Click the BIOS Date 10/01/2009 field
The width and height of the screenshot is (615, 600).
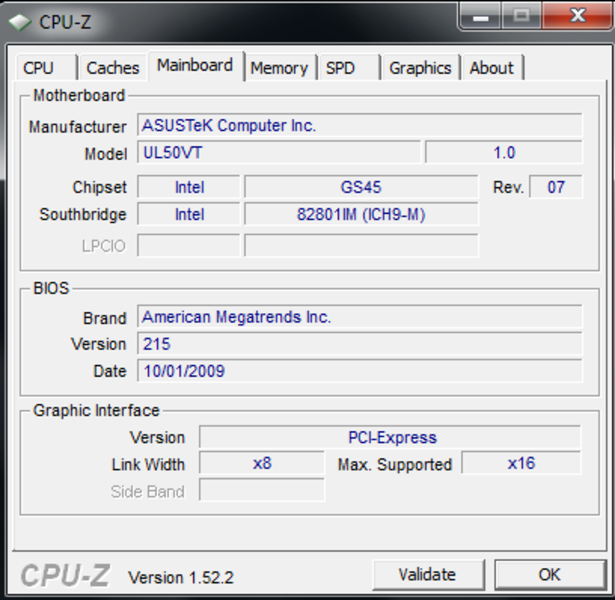click(360, 371)
